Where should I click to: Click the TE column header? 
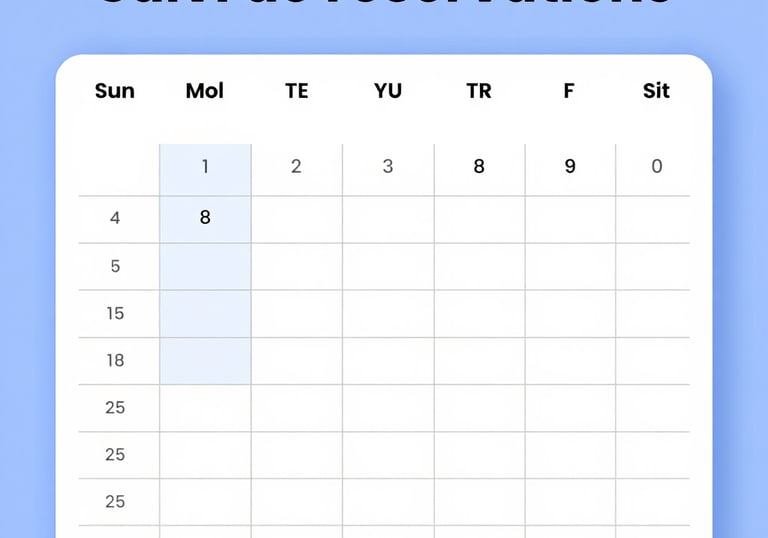coord(296,91)
